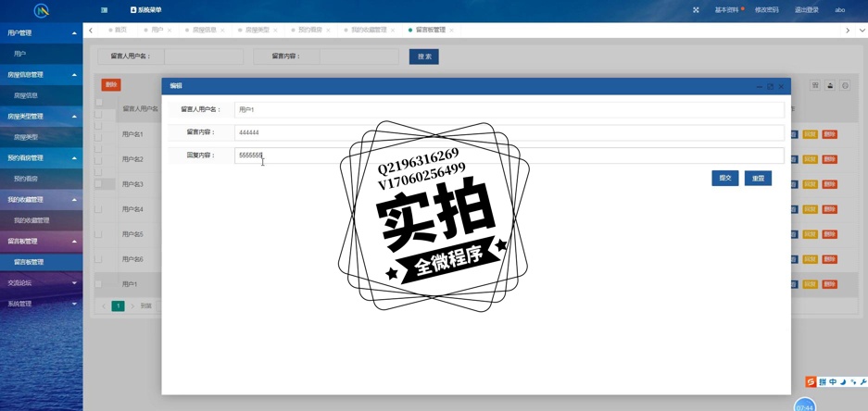
Task: Click the fullscreen icon in top bar
Action: (x=696, y=10)
